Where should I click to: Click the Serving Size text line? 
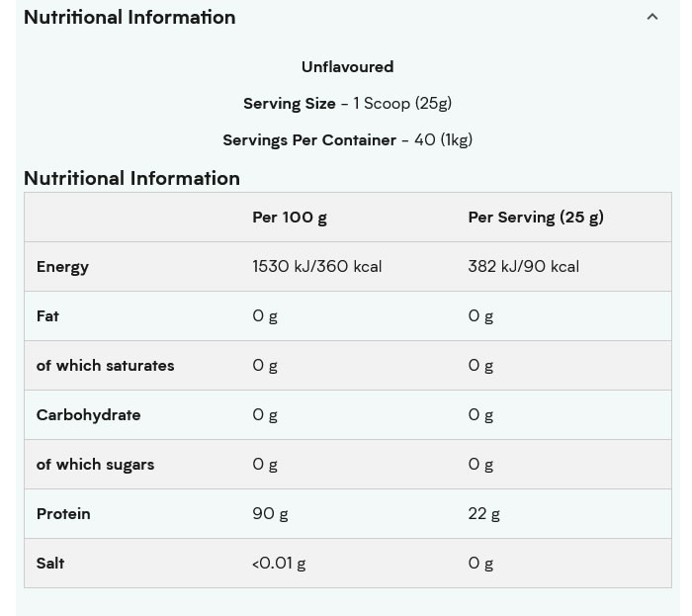coord(347,103)
